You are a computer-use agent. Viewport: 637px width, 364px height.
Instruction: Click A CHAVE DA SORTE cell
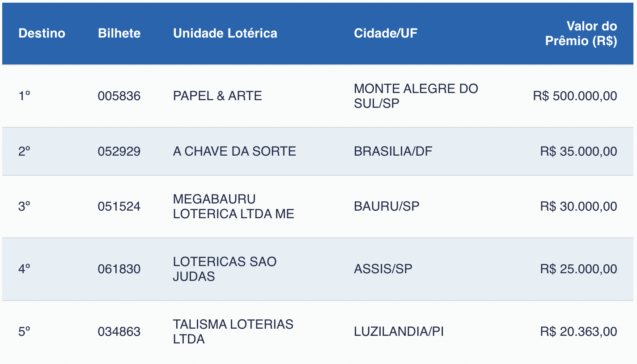(x=234, y=151)
